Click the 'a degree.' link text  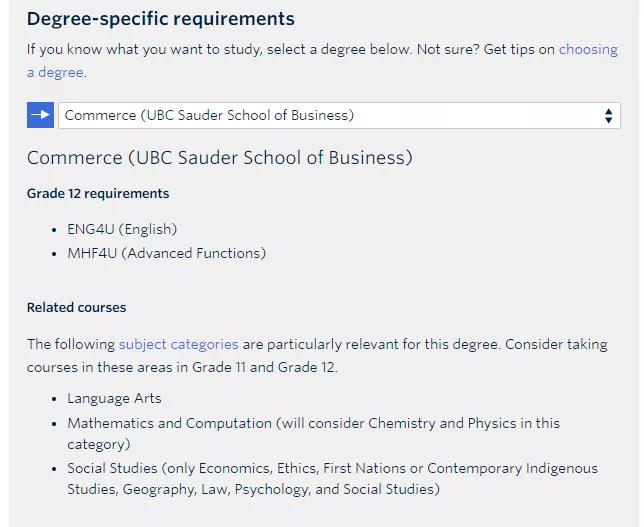(57, 72)
